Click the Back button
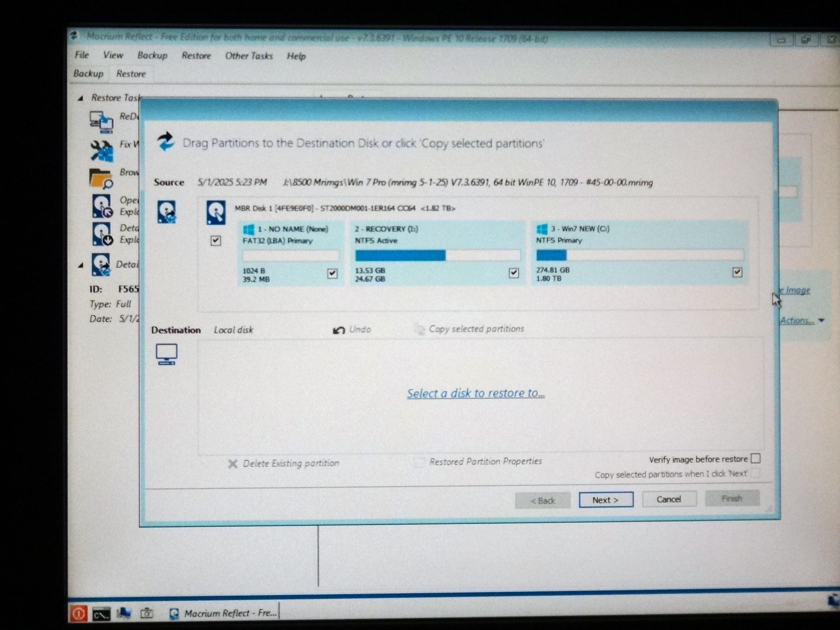The height and width of the screenshot is (630, 840). click(542, 500)
